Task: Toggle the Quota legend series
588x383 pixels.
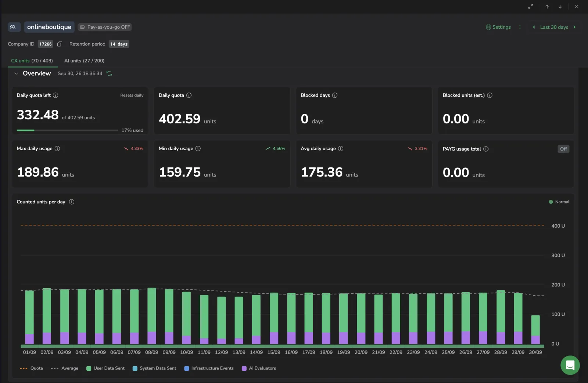Action: pyautogui.click(x=32, y=368)
